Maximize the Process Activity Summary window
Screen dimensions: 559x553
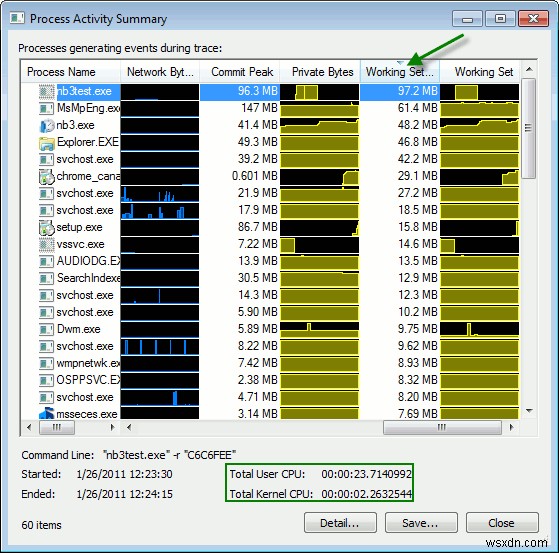click(x=500, y=19)
